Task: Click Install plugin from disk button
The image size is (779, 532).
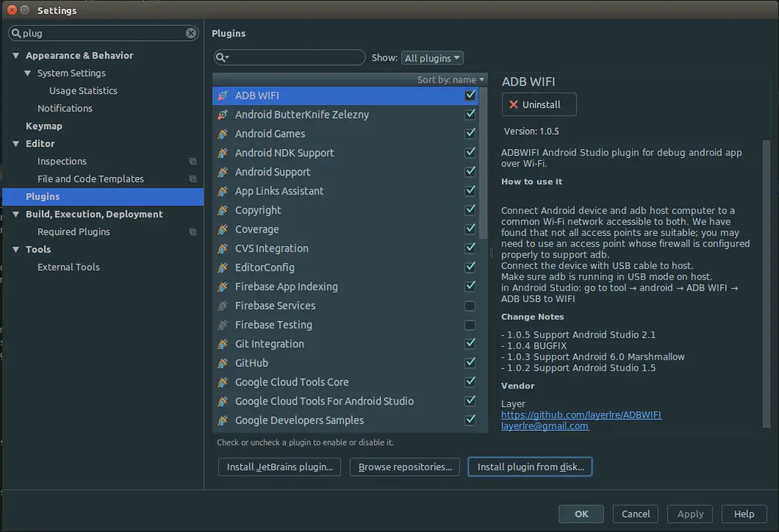Action: click(x=530, y=467)
